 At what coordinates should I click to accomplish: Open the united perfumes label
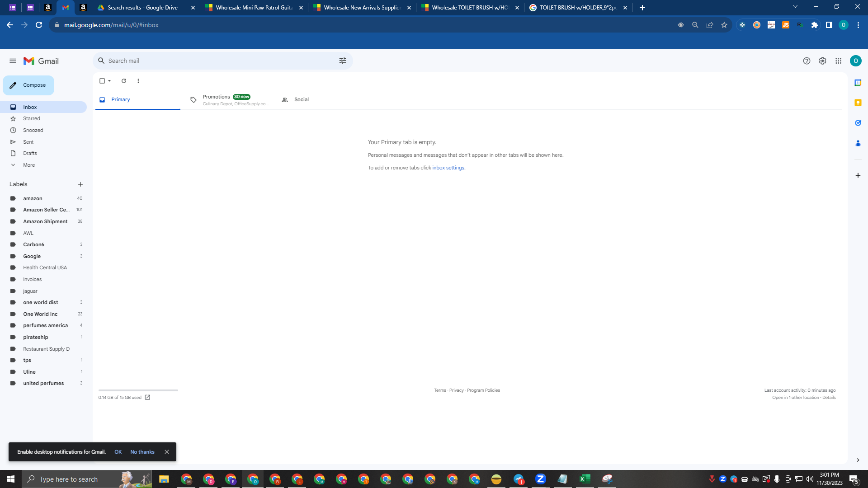[43, 383]
